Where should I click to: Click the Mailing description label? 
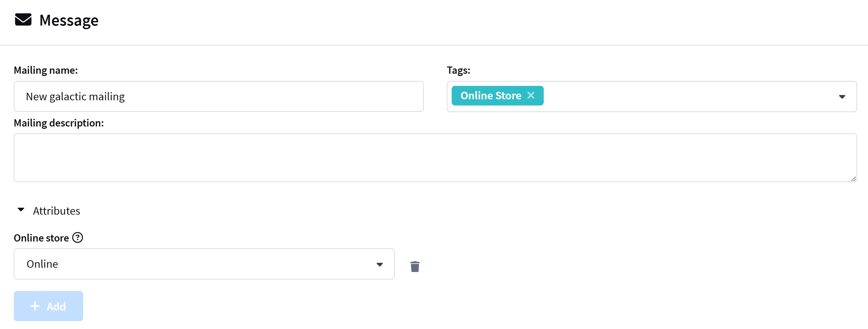click(x=59, y=123)
